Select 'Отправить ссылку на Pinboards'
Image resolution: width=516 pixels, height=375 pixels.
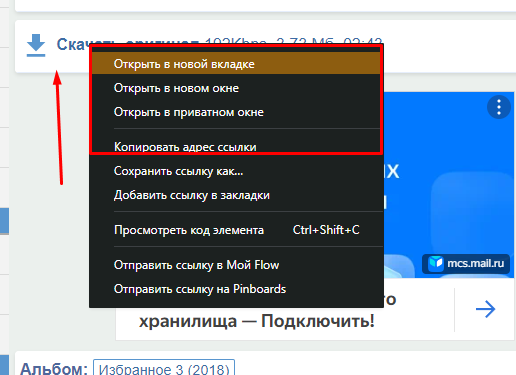click(236, 289)
